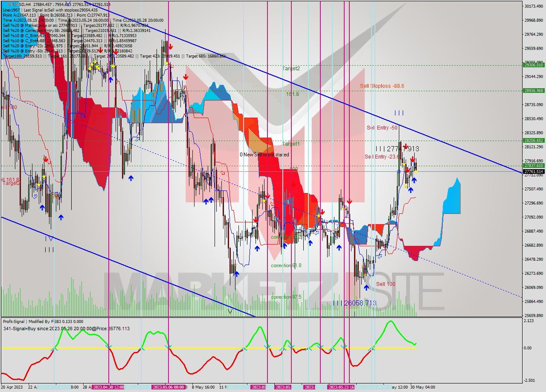
Task: Select the Sell Entry -50 label
Action: 382,128
